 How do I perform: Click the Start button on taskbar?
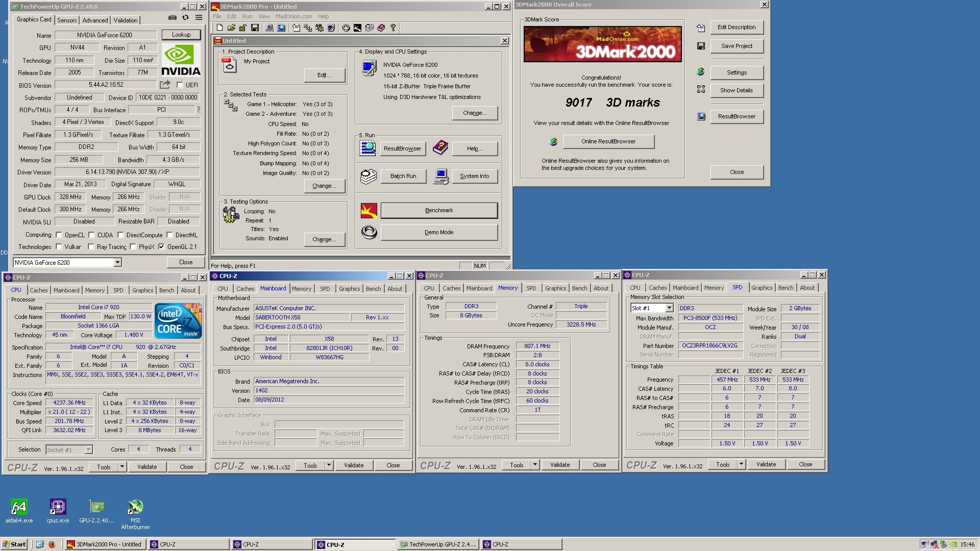click(14, 544)
